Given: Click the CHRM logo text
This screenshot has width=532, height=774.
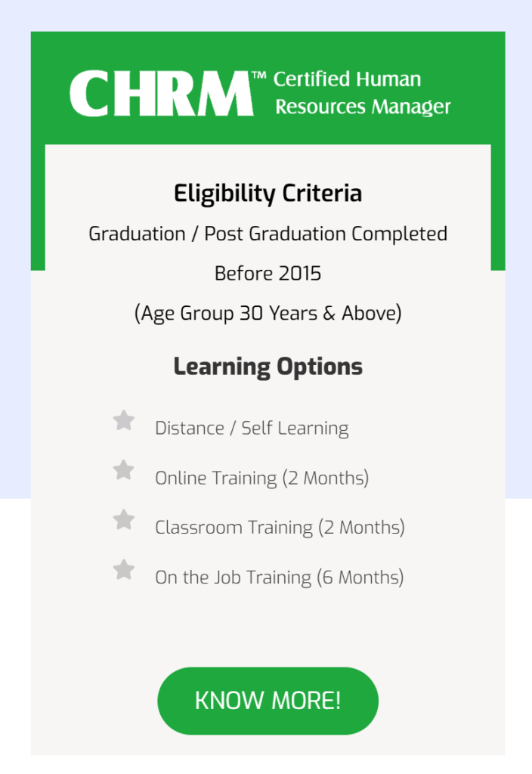Looking at the screenshot, I should pos(161,94).
